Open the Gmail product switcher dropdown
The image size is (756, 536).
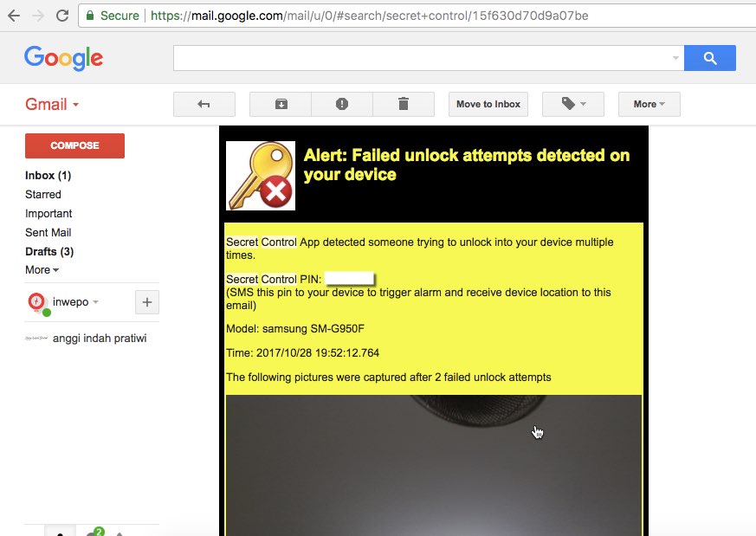point(52,104)
